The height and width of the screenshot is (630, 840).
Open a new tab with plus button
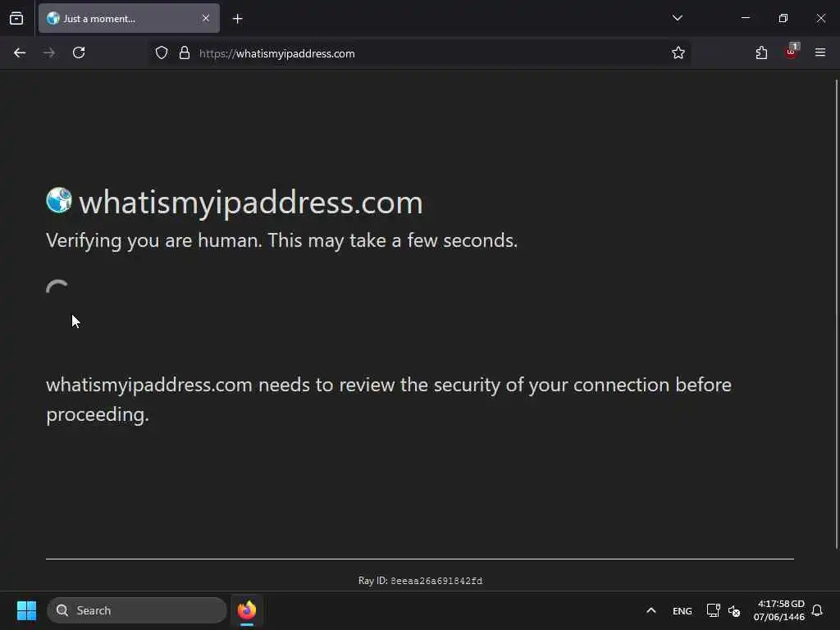237,19
